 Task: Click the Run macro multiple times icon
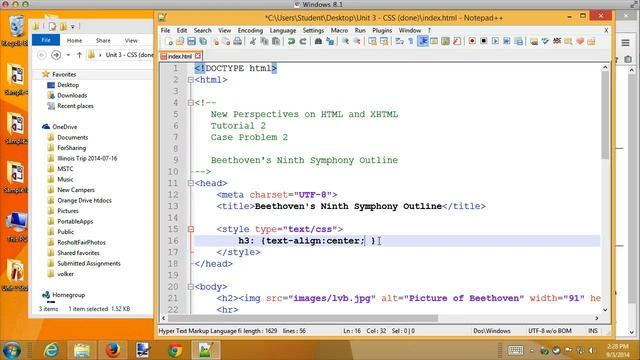tap(507, 41)
